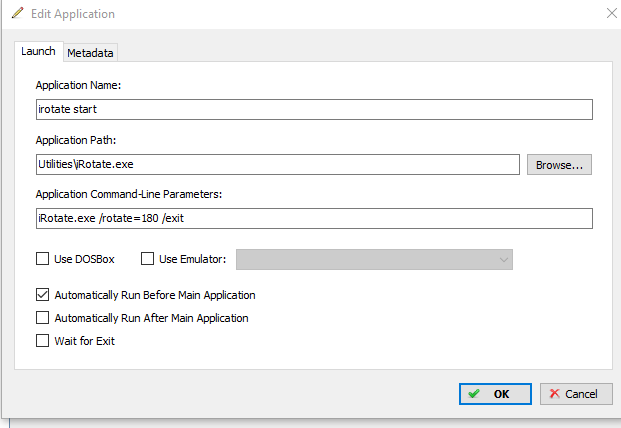Click the Application Command-Line Parameters label
This screenshot has width=621, height=428.
click(129, 194)
